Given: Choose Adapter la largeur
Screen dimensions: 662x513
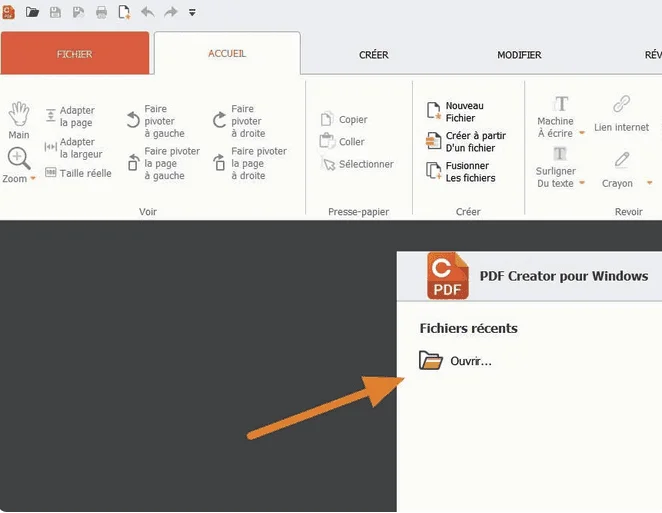Looking at the screenshot, I should point(73,148).
